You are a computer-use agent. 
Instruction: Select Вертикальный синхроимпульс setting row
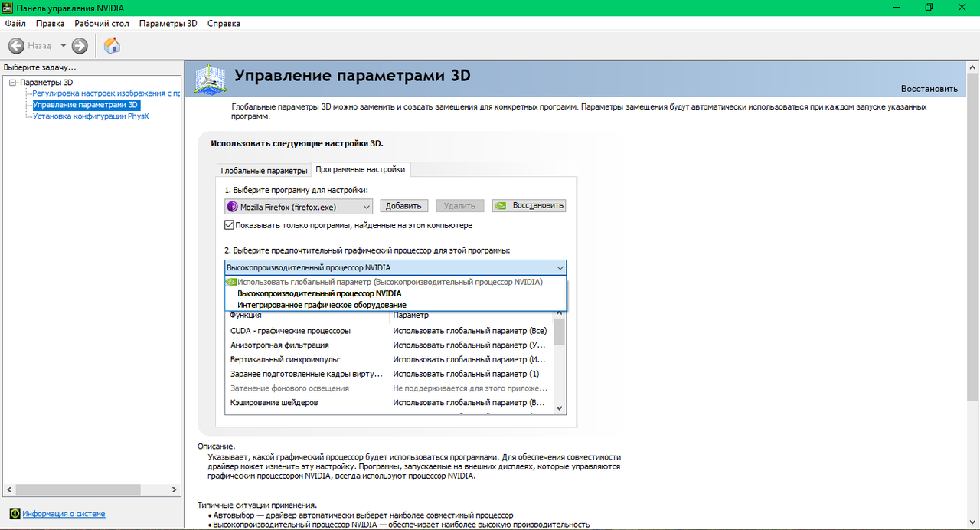point(388,359)
